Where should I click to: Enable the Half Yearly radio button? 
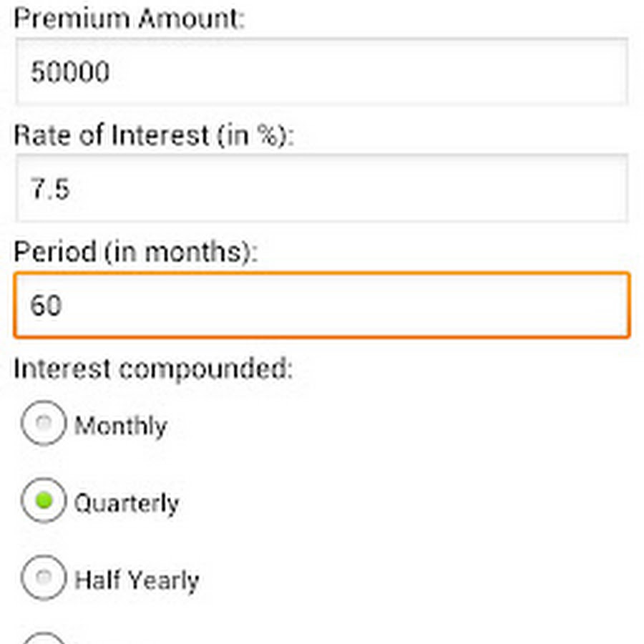[x=44, y=577]
